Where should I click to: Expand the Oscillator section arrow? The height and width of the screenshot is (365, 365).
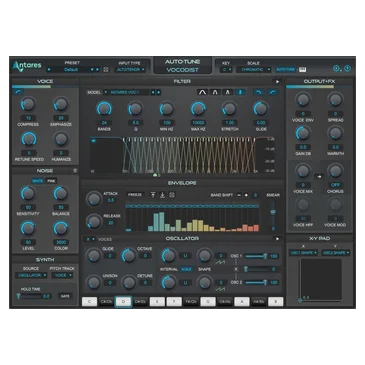(277, 239)
